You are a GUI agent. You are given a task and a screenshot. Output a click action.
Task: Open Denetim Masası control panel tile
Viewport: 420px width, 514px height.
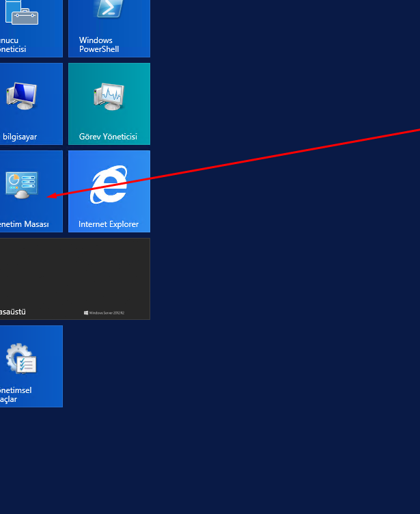click(x=31, y=191)
